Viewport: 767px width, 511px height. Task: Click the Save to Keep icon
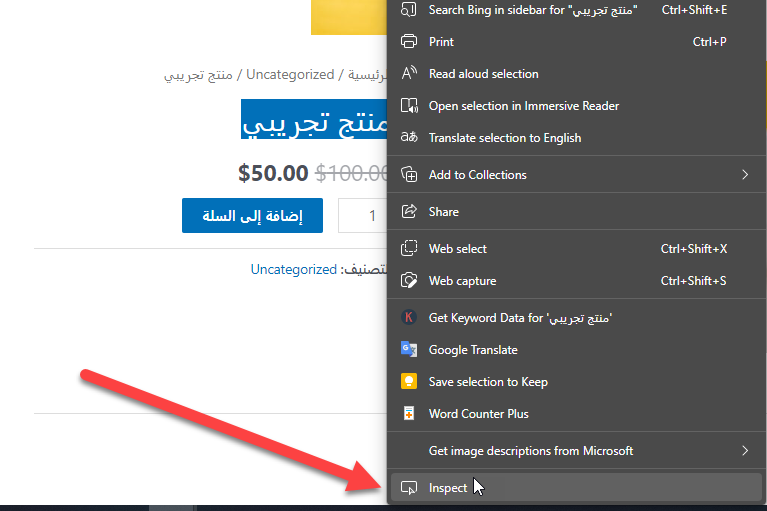click(408, 382)
